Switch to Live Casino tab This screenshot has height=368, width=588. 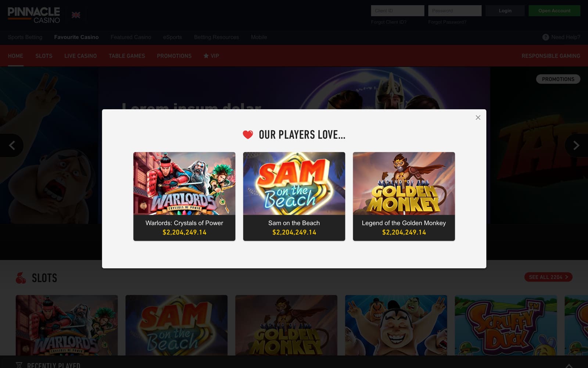point(80,56)
